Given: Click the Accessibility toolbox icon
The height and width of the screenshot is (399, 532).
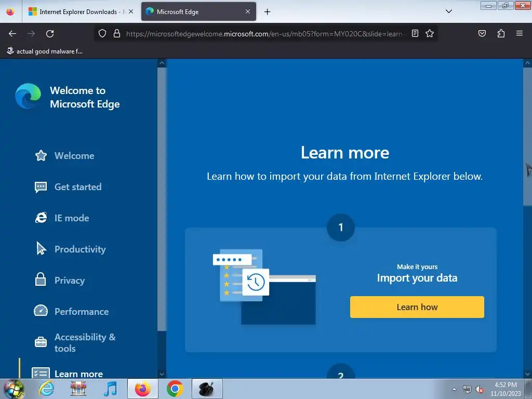Looking at the screenshot, I should pyautogui.click(x=41, y=342).
